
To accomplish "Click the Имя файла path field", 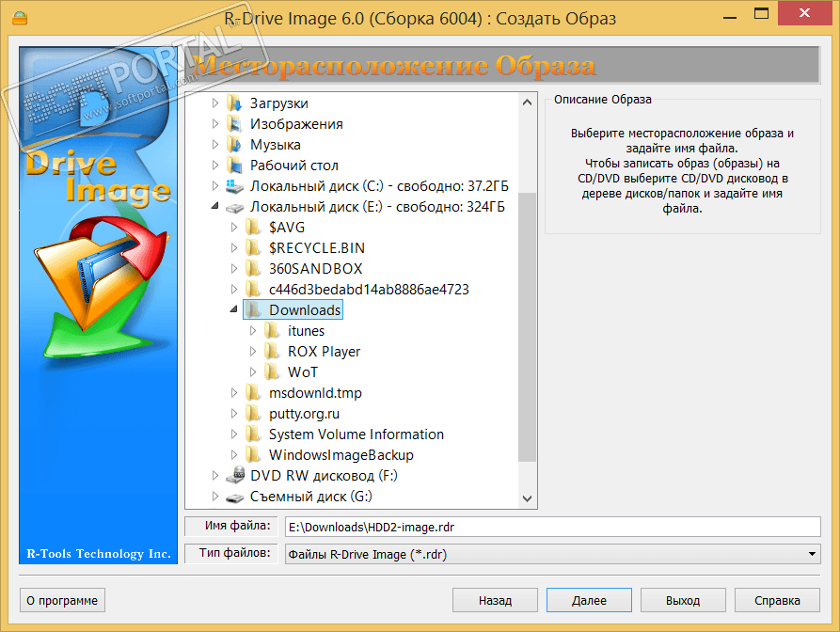I will (x=552, y=527).
